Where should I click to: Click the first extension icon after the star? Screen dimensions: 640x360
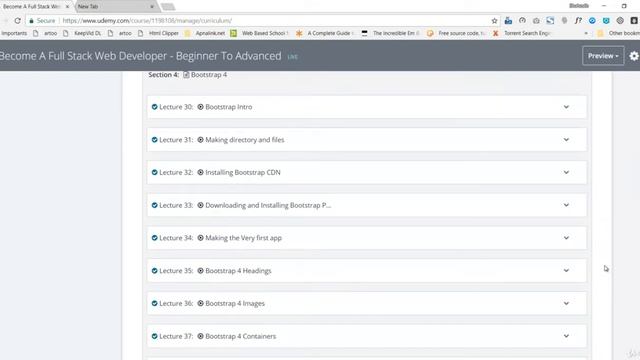[x=508, y=20]
